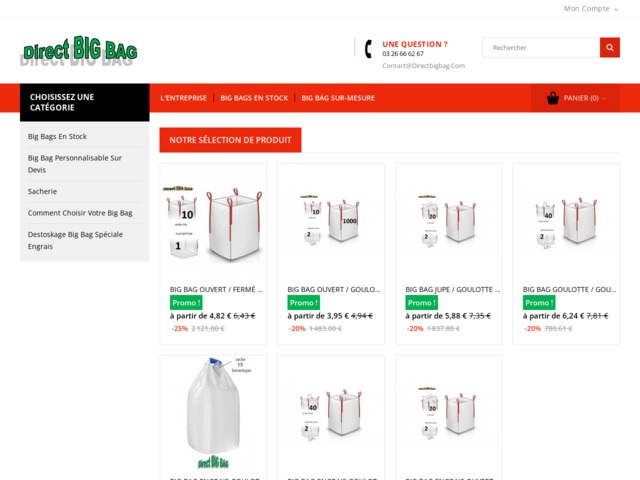The image size is (640, 480).
Task: Open the Direct Big Bag logo
Action: pyautogui.click(x=80, y=50)
